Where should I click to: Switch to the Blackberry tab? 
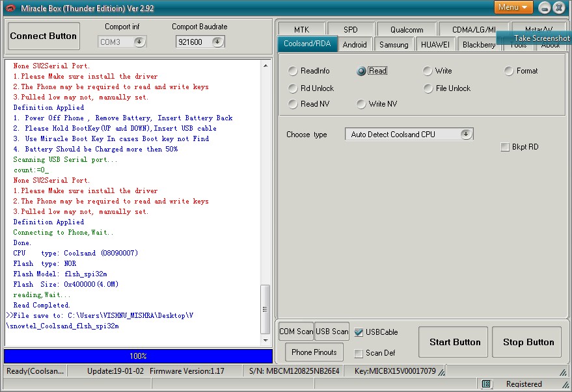coord(479,44)
